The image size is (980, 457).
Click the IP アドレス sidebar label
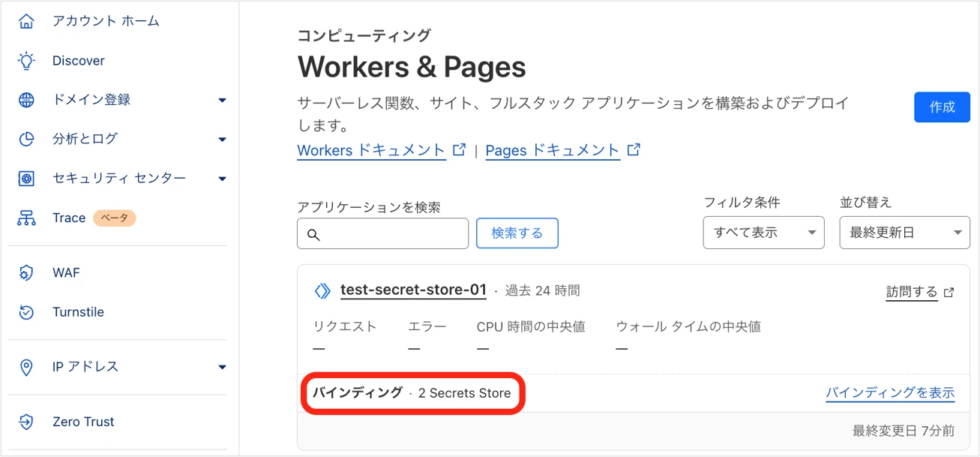point(85,367)
